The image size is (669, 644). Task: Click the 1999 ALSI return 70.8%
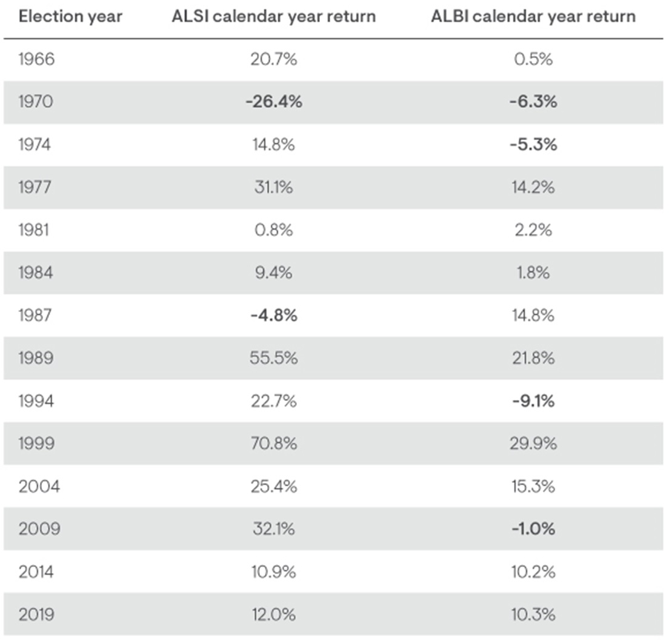[x=274, y=444]
